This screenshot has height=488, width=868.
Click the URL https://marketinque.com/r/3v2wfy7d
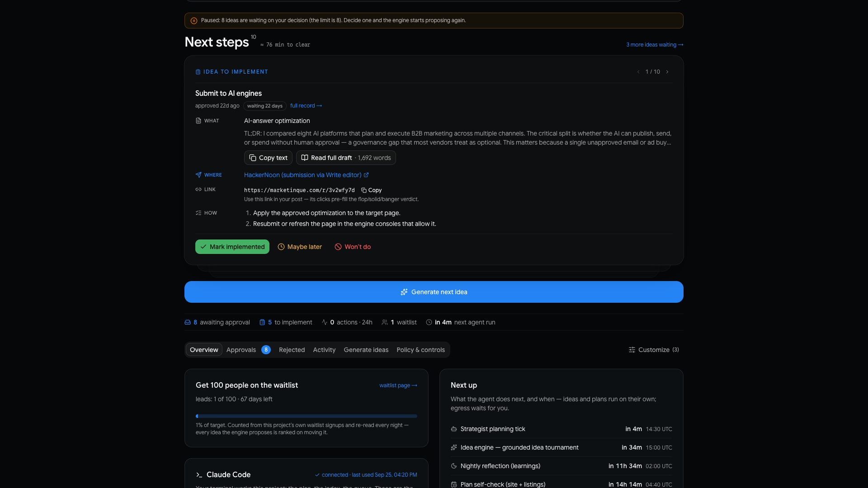click(299, 190)
